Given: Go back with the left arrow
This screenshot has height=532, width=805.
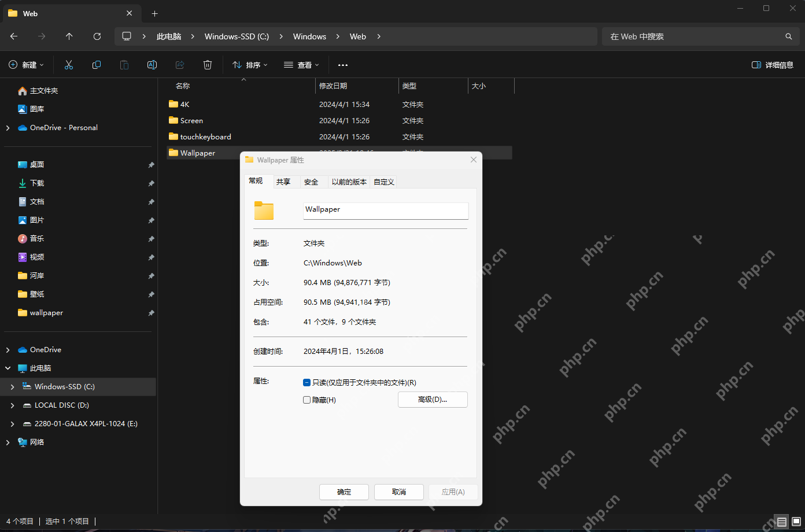Looking at the screenshot, I should pyautogui.click(x=14, y=36).
